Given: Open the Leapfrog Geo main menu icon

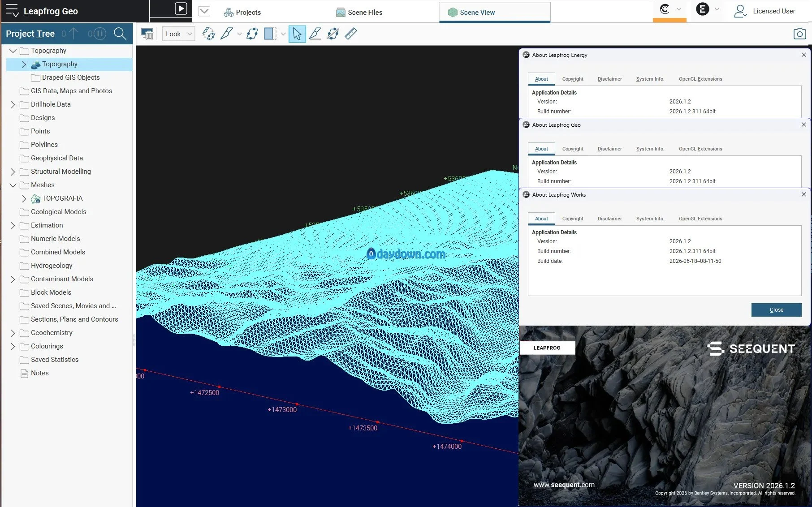Looking at the screenshot, I should (x=12, y=11).
